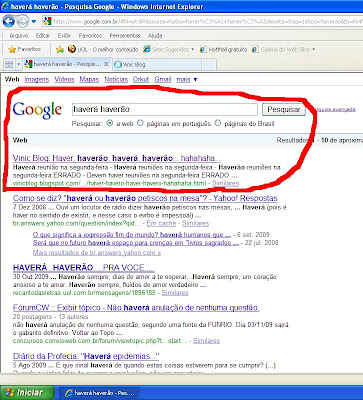This screenshot has width=363, height=400.
Task: Open the Exibir menu
Action: pyautogui.click(x=64, y=35)
